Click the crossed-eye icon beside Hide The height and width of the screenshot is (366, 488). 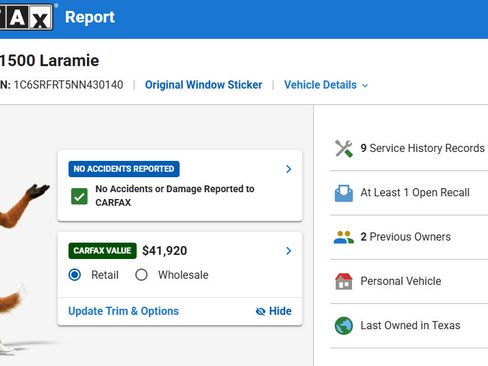click(260, 311)
